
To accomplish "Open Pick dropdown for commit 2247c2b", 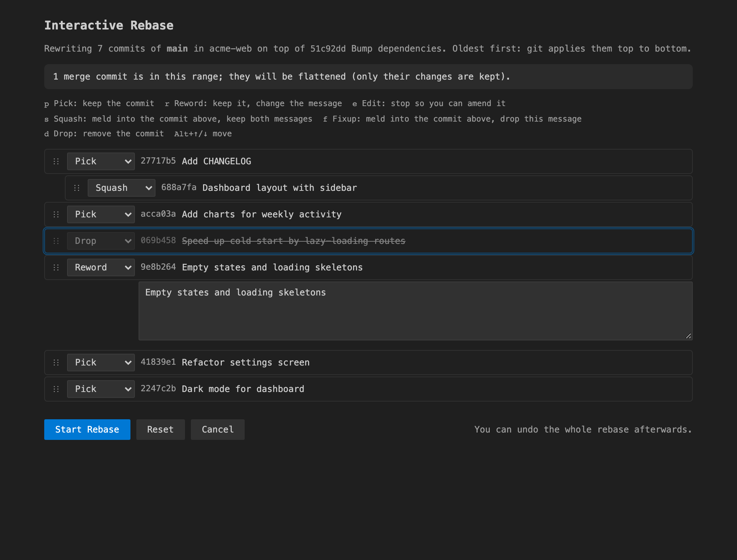I will [101, 389].
